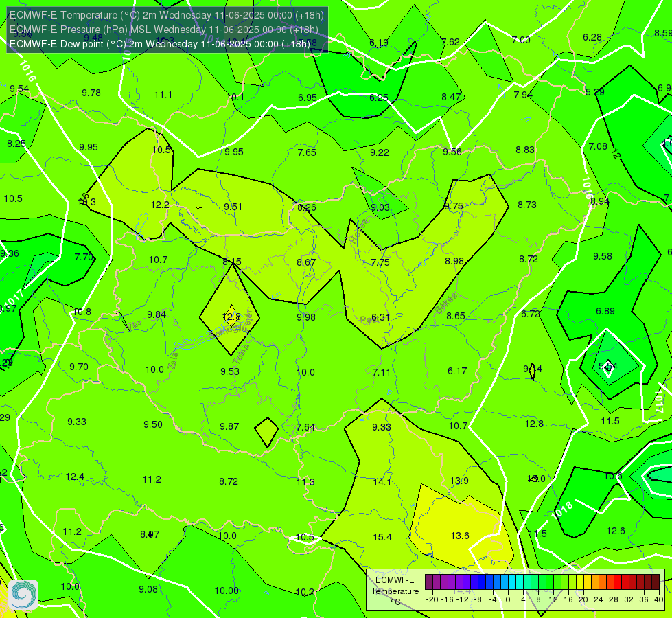
Task: Click the 13.6 value in yellow zone
Action: click(460, 536)
